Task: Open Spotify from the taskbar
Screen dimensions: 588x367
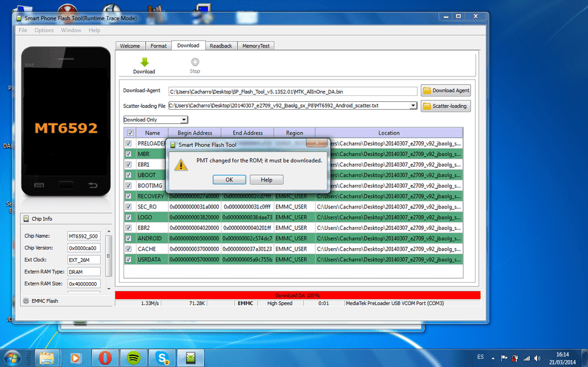Action: point(134,358)
